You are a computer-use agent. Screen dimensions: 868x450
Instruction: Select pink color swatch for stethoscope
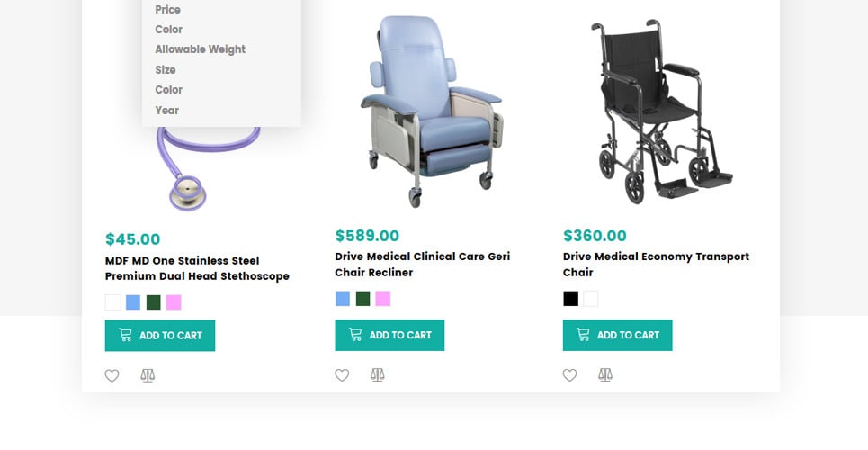tap(174, 302)
